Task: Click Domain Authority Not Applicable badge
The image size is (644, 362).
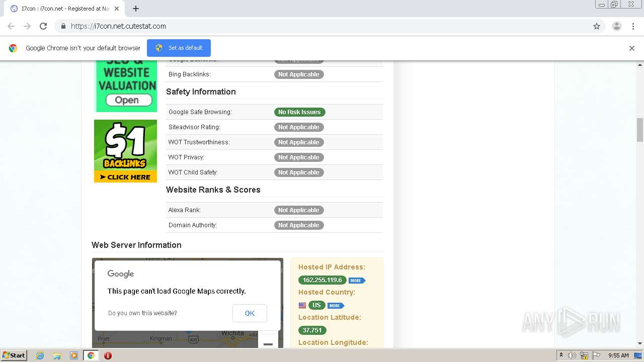Action: [x=299, y=225]
